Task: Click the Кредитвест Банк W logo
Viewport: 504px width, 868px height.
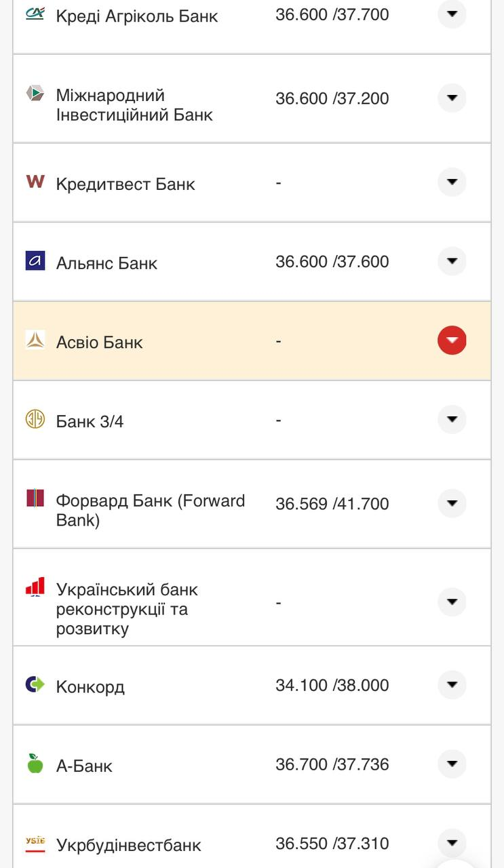Action: point(35,181)
